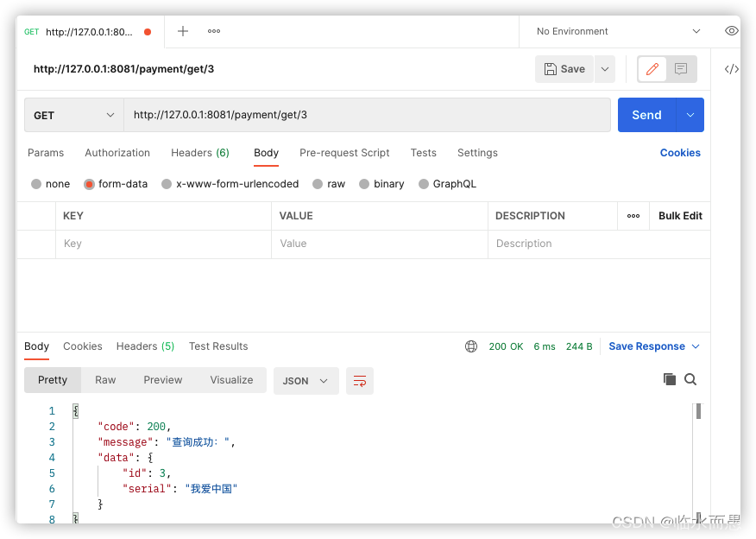This screenshot has width=756, height=539.
Task: Click the "serial" key on line 6
Action: [x=147, y=489]
